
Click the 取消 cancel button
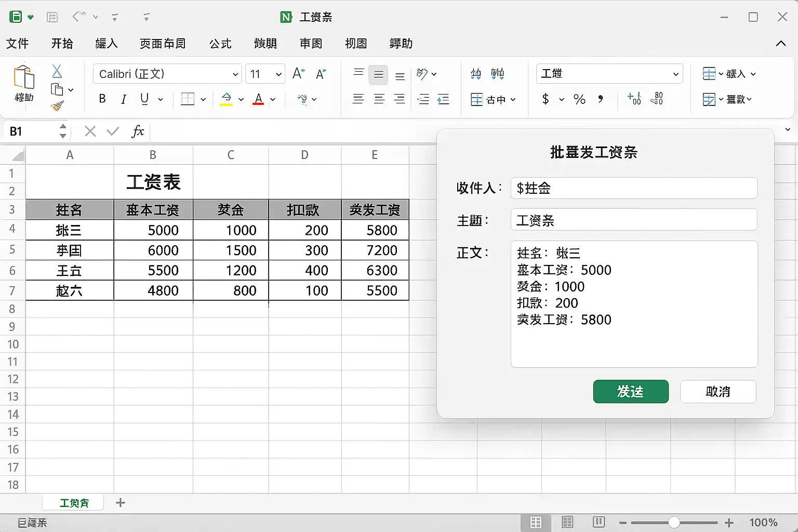(718, 391)
